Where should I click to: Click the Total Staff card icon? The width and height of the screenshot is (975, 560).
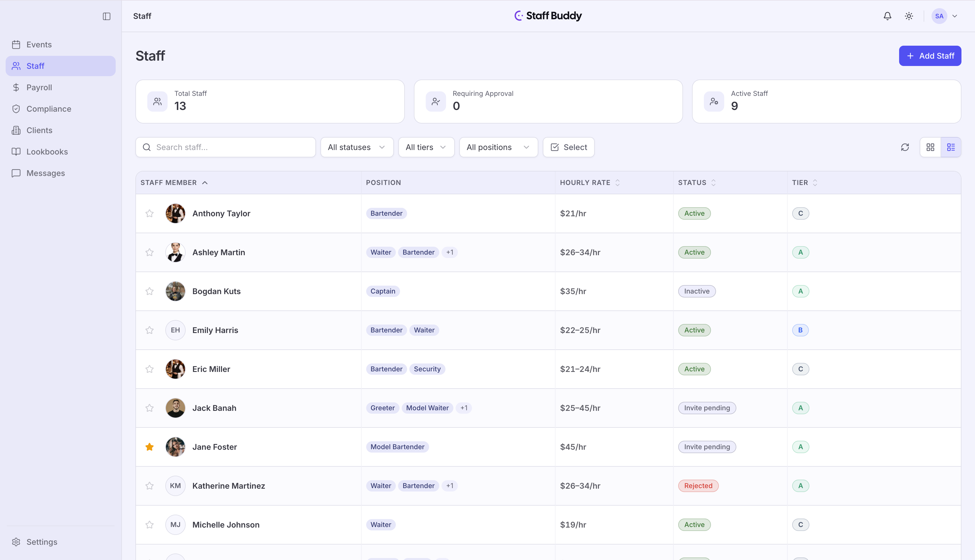157,102
